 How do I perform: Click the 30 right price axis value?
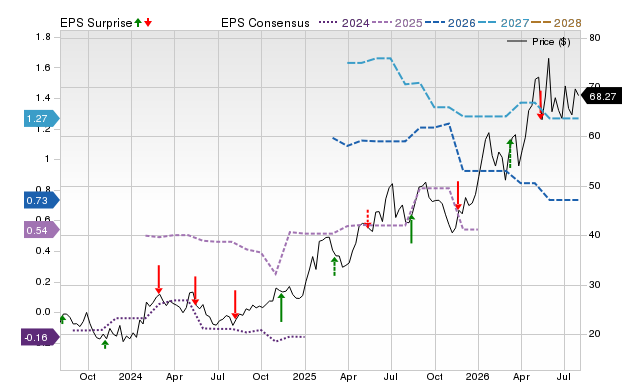[595, 284]
